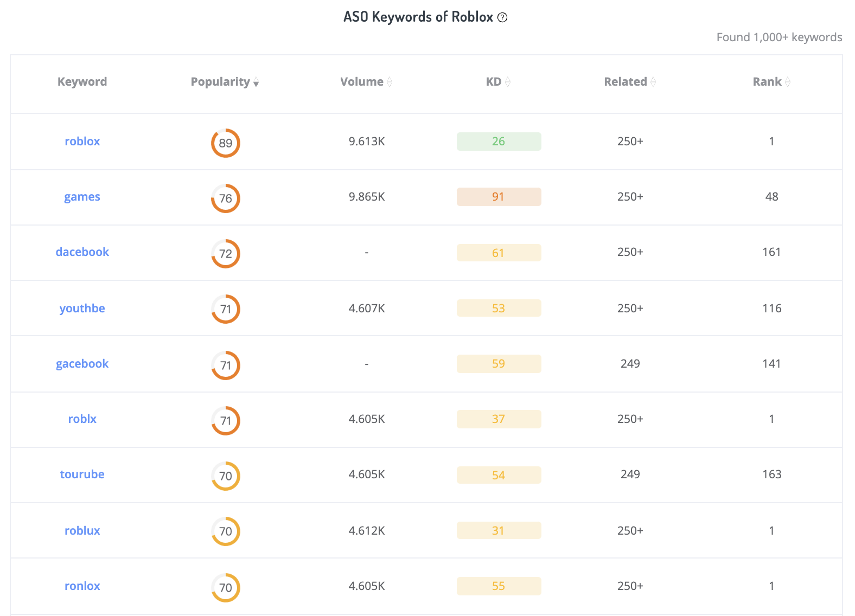This screenshot has height=616, width=855.
Task: Click the rank value 161
Action: 771,252
